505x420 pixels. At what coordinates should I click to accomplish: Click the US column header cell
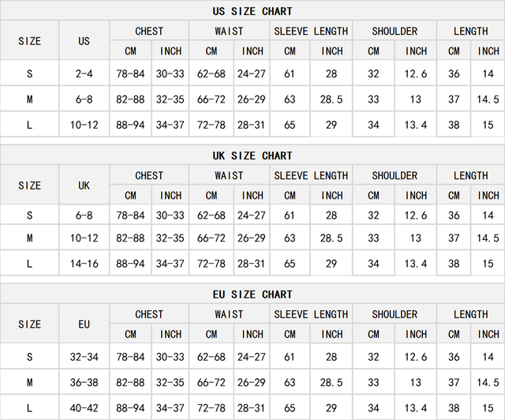point(84,41)
